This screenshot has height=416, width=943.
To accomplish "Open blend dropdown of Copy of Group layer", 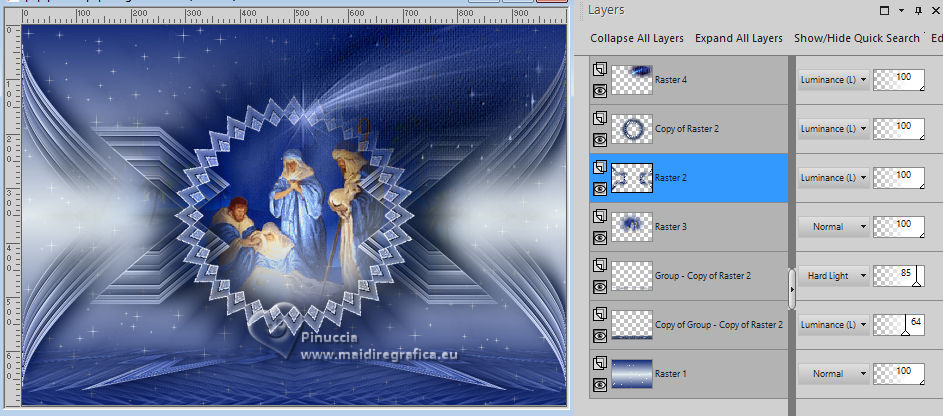I will pyautogui.click(x=834, y=325).
